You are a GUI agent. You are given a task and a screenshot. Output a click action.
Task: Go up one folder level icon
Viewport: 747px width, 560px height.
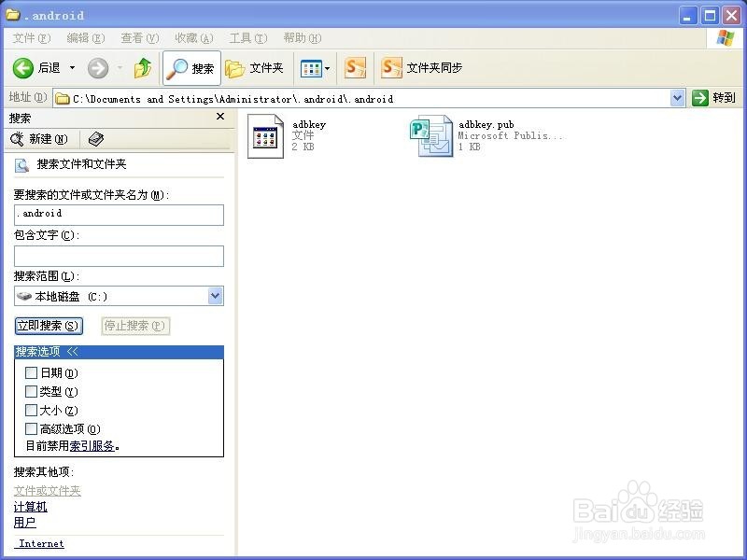(x=143, y=68)
